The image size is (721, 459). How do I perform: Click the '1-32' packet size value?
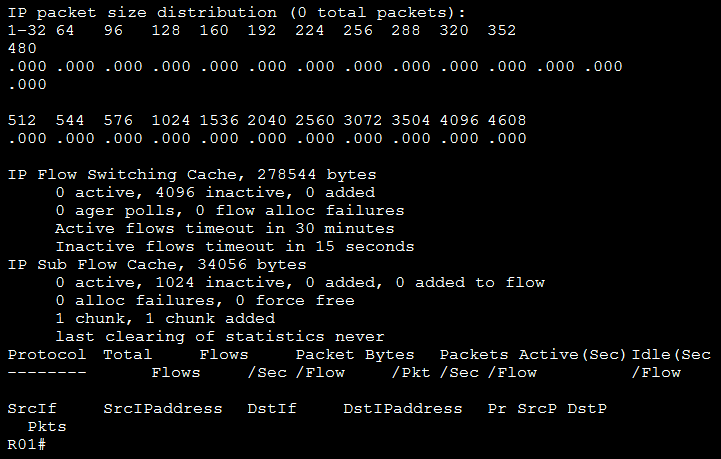click(x=27, y=31)
